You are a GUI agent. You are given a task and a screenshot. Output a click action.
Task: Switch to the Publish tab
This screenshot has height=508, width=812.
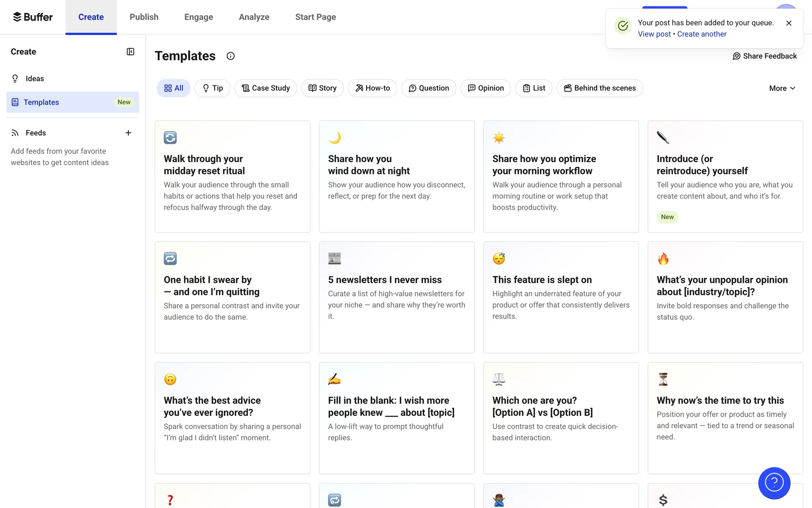click(144, 17)
